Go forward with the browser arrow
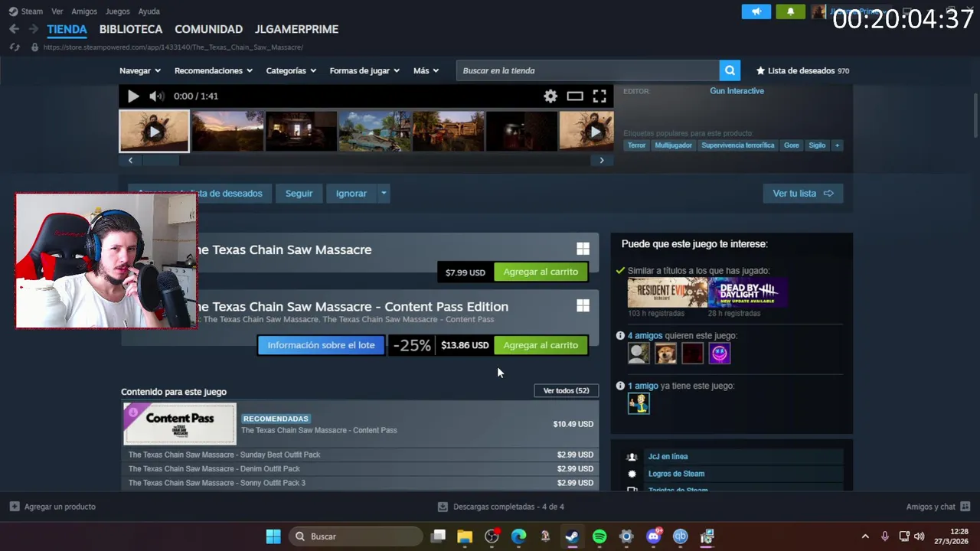Image resolution: width=980 pixels, height=551 pixels. pyautogui.click(x=33, y=29)
